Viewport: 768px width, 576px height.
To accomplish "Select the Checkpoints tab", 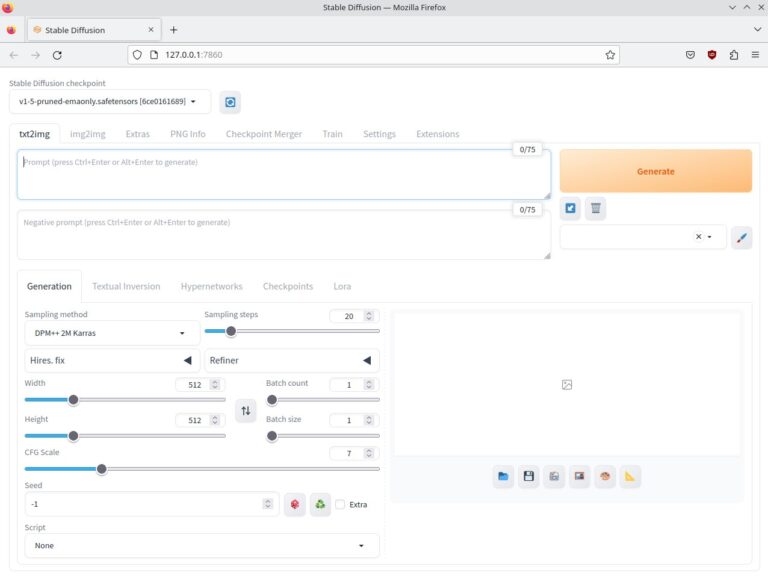I will tap(288, 286).
